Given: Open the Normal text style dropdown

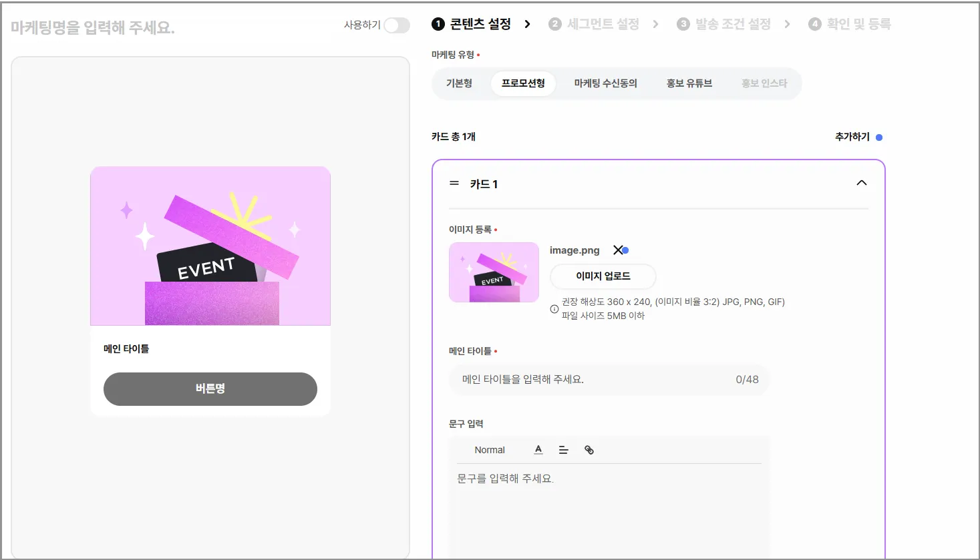Looking at the screenshot, I should (x=490, y=450).
